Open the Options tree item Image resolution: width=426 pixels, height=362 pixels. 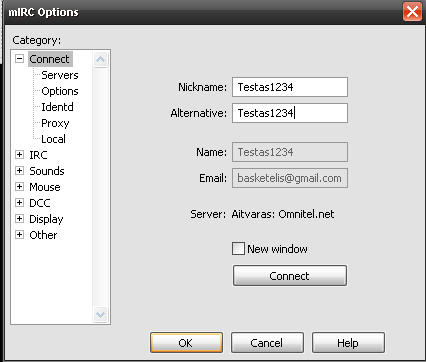(x=60, y=91)
